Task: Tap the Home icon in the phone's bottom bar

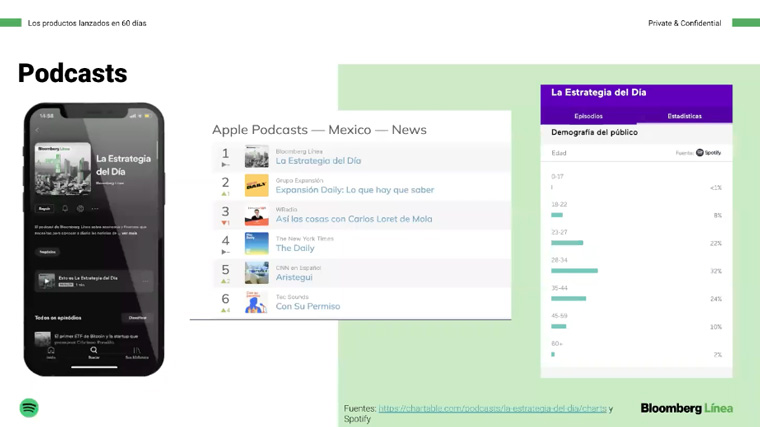Action: tap(51, 352)
